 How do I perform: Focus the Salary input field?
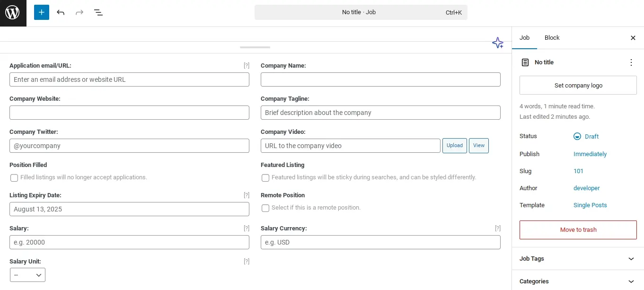coord(129,242)
